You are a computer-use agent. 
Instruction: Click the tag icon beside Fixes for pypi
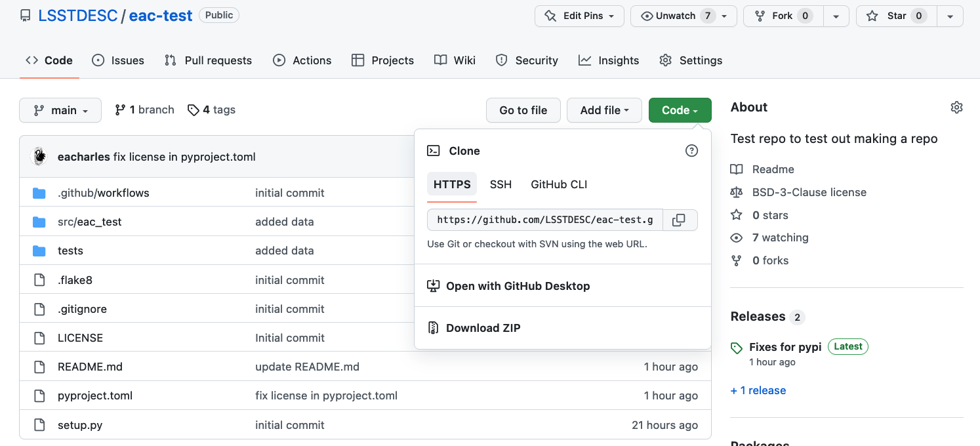tap(737, 348)
